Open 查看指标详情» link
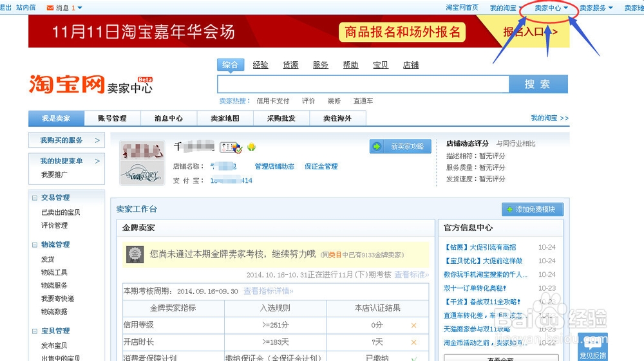 269,292
